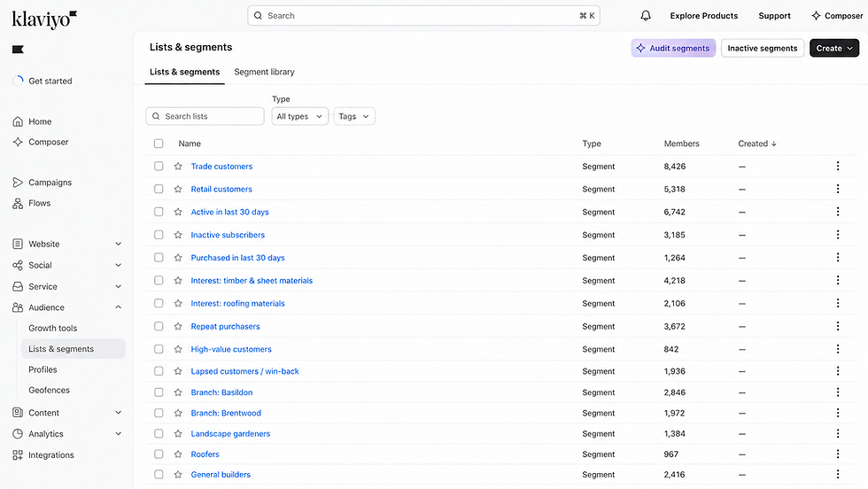Check the box for General builders
The image size is (868, 489).
159,475
